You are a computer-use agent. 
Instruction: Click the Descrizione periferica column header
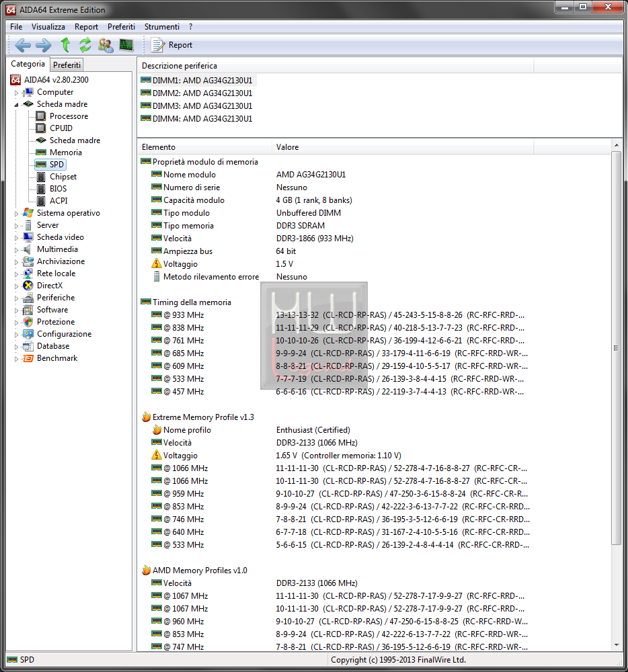coord(336,66)
